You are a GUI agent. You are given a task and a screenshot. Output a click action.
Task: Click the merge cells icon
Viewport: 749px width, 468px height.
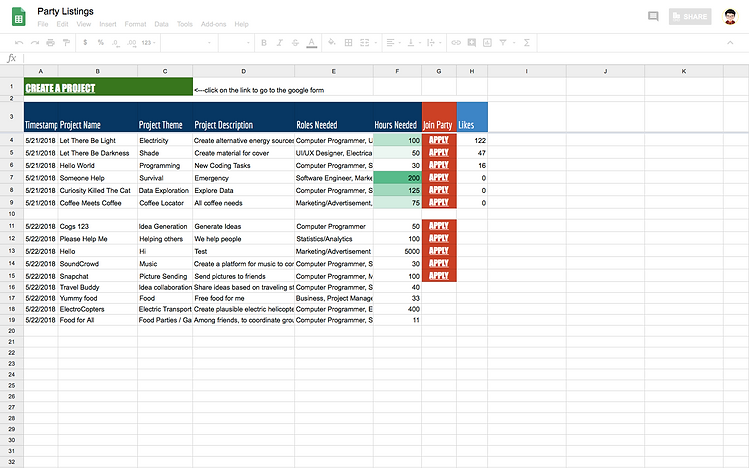click(x=364, y=43)
